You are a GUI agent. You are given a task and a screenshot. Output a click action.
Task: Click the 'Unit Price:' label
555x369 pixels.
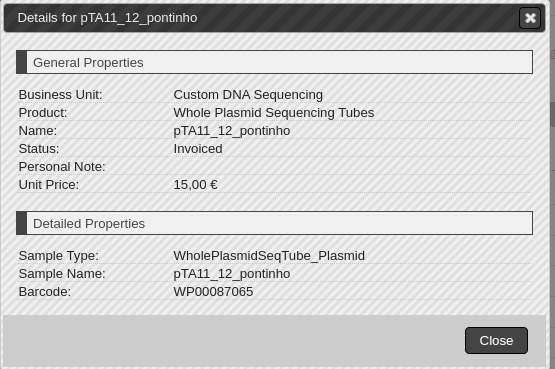tap(49, 185)
